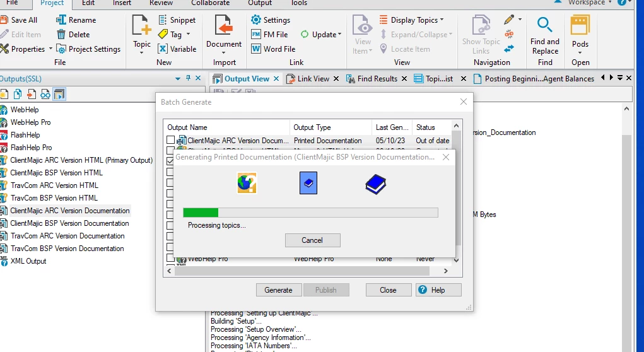Screen dimensions: 644x352
Task: Open the Properties dropdown arrow
Action: [50, 49]
